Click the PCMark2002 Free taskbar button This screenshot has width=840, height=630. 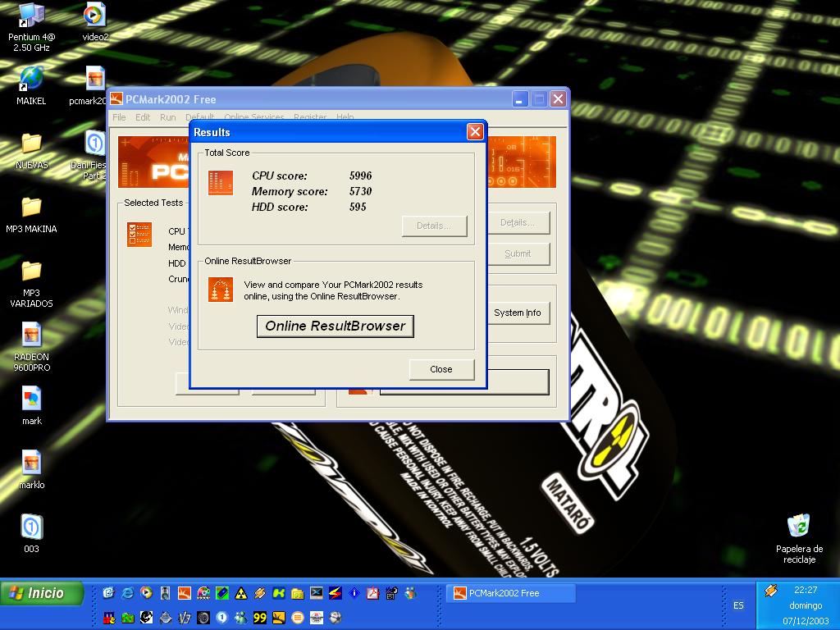pyautogui.click(x=510, y=593)
